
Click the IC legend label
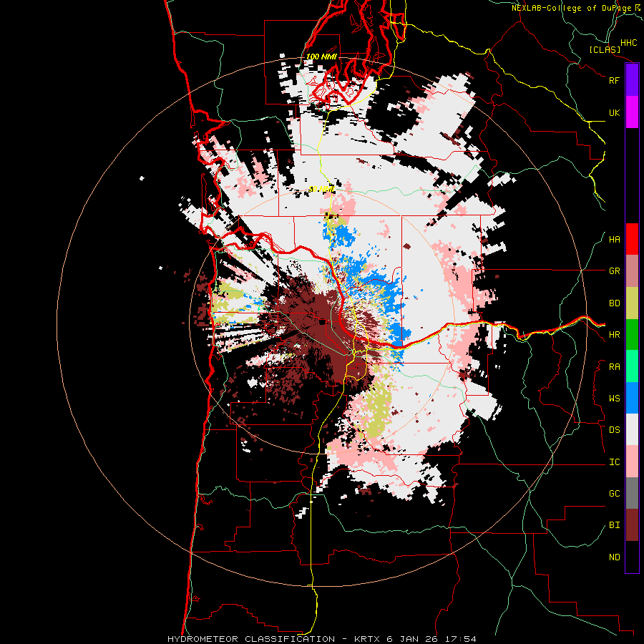(614, 462)
